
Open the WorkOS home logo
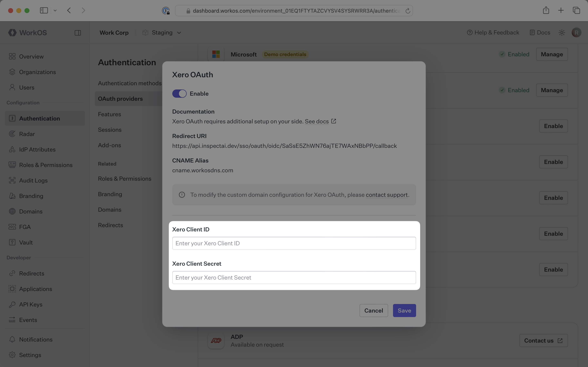point(27,33)
